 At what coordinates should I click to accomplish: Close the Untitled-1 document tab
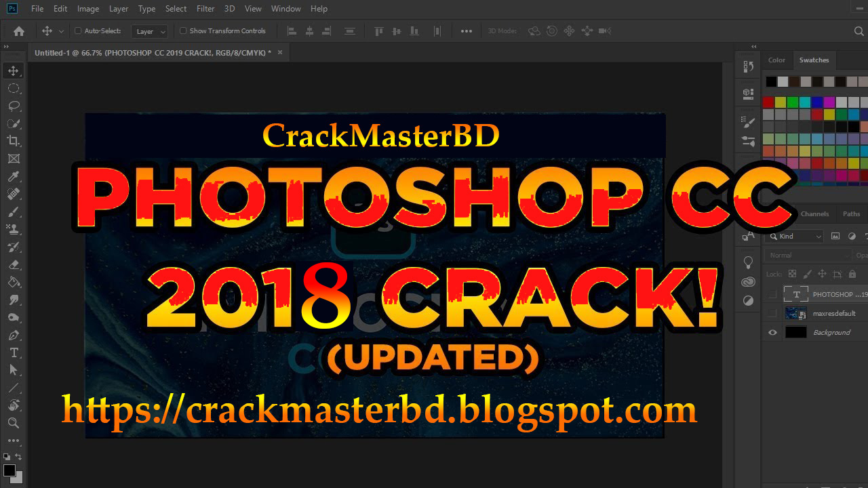click(280, 52)
